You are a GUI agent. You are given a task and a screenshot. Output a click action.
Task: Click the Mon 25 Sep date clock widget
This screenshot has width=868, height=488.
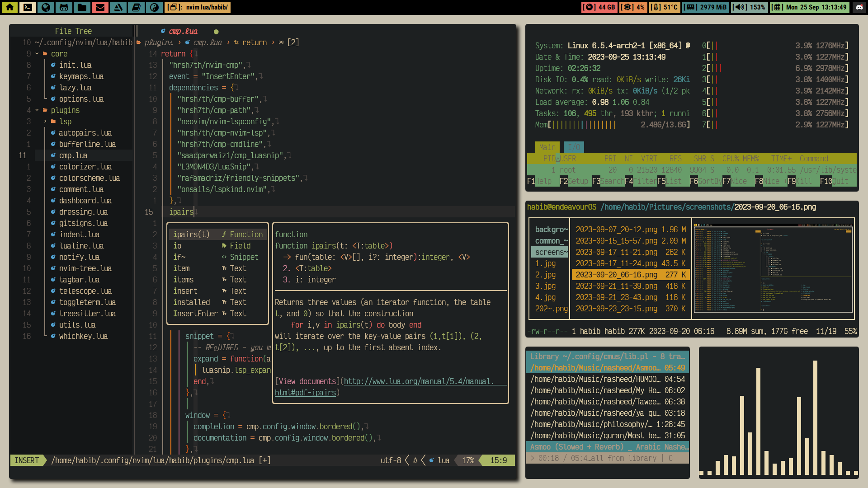point(809,7)
